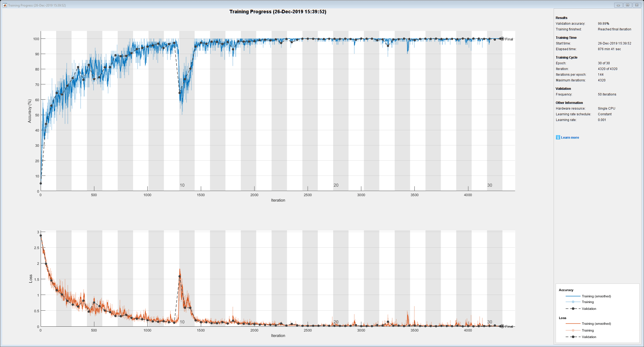Image resolution: width=644 pixels, height=347 pixels.
Task: Minimize the Training Progress window
Action: click(x=618, y=5)
